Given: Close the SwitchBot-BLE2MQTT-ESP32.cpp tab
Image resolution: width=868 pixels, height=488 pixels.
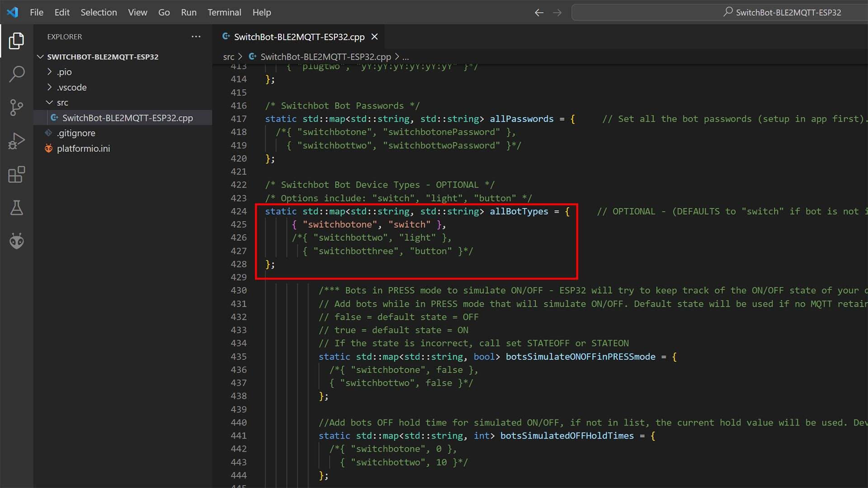Looking at the screenshot, I should [x=374, y=37].
